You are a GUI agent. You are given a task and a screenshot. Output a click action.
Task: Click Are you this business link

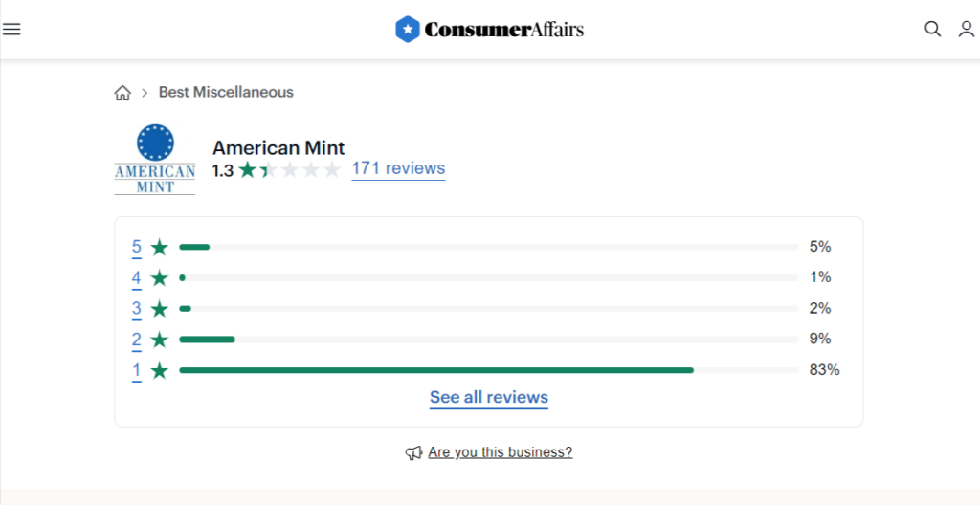(500, 452)
